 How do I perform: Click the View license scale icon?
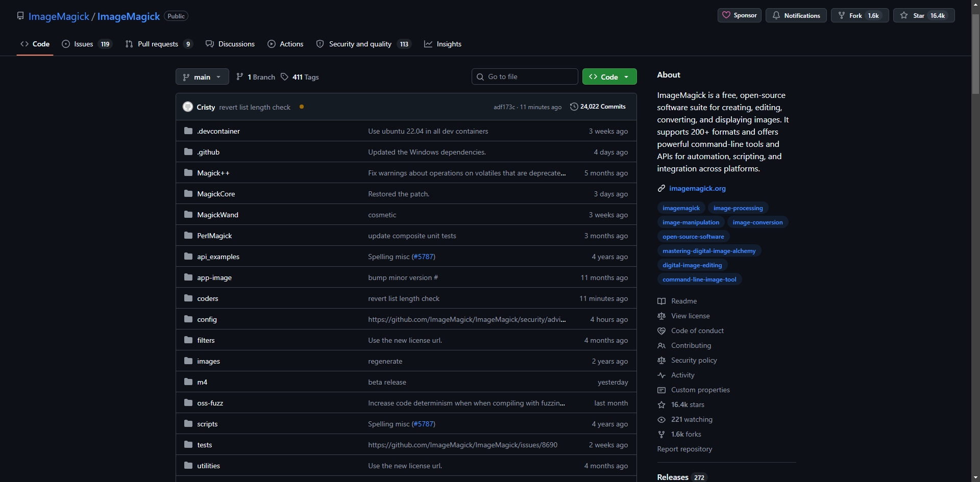click(661, 316)
